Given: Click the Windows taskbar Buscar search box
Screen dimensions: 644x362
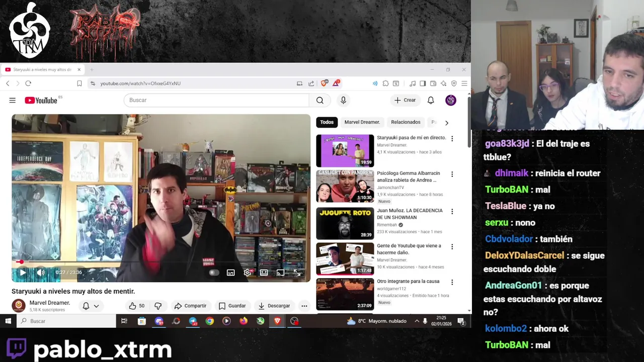Looking at the screenshot, I should pyautogui.click(x=67, y=321).
